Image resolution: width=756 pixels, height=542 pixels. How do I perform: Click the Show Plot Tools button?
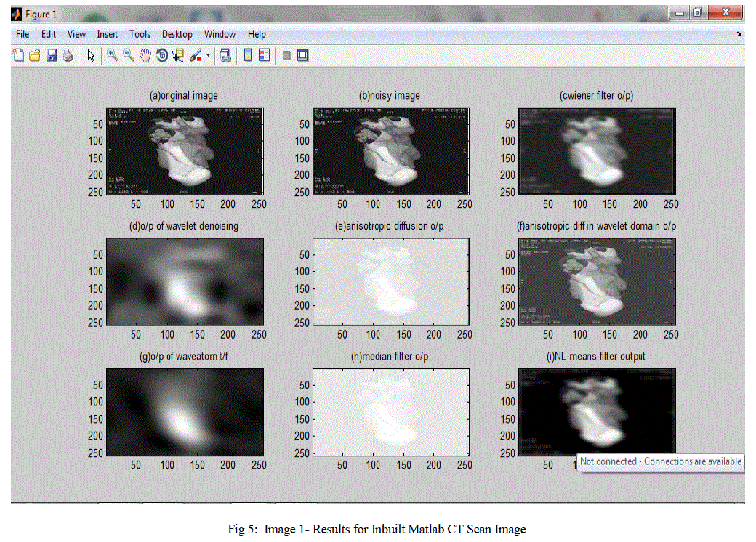click(x=303, y=55)
